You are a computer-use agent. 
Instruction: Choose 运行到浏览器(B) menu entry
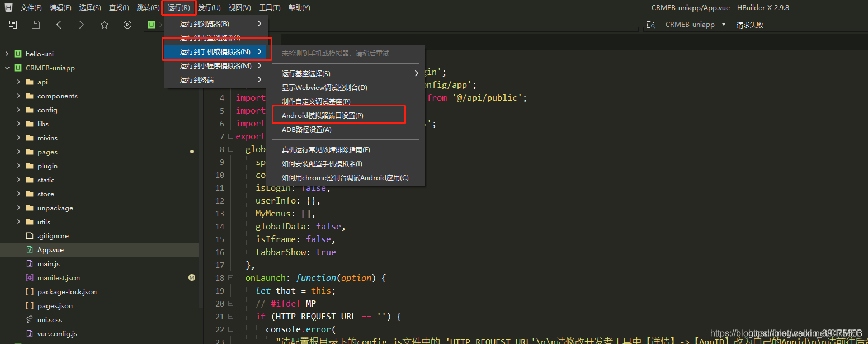click(216, 23)
